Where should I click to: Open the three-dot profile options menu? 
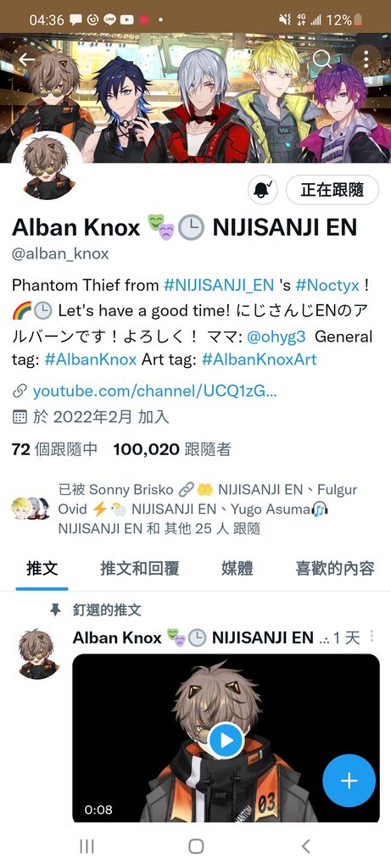pos(366,58)
